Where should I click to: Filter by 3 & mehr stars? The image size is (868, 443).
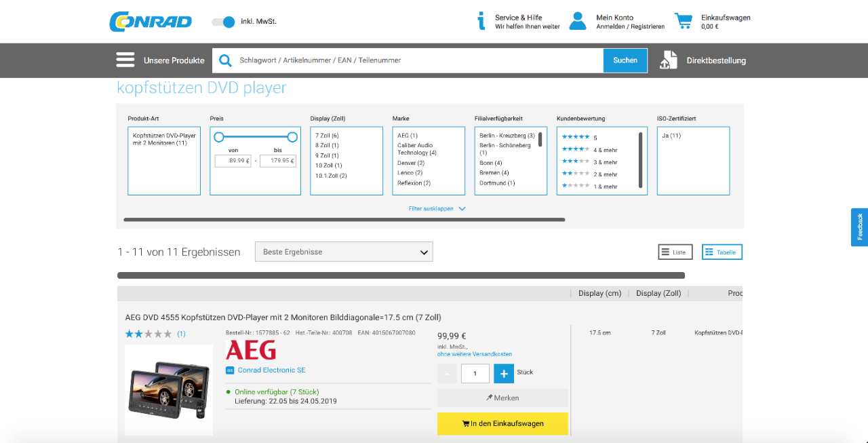coord(589,161)
